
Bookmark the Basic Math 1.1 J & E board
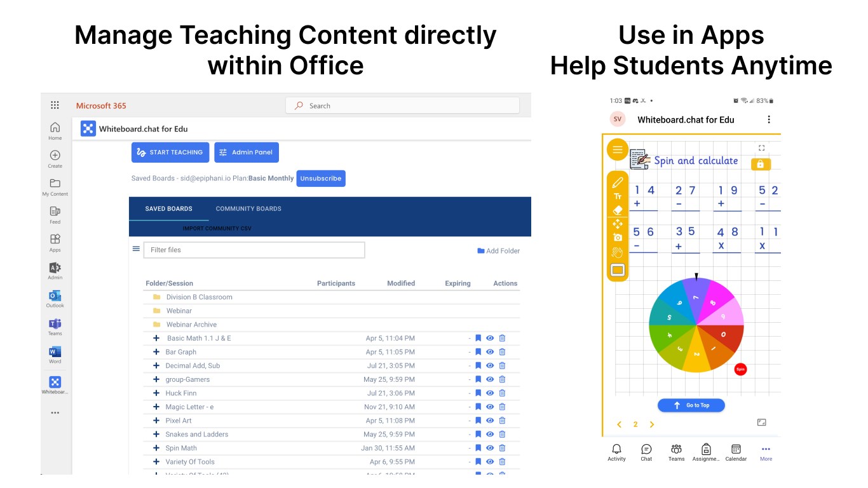[478, 338]
